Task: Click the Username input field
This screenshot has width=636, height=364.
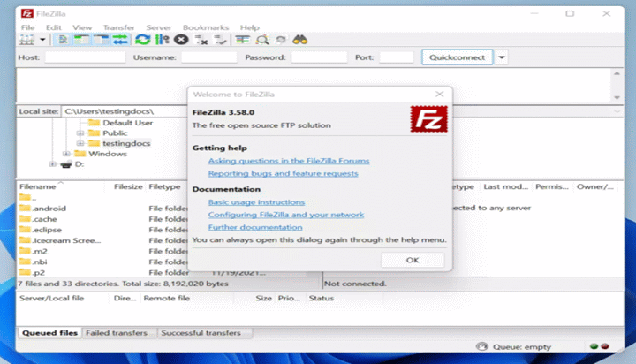Action: coord(208,57)
